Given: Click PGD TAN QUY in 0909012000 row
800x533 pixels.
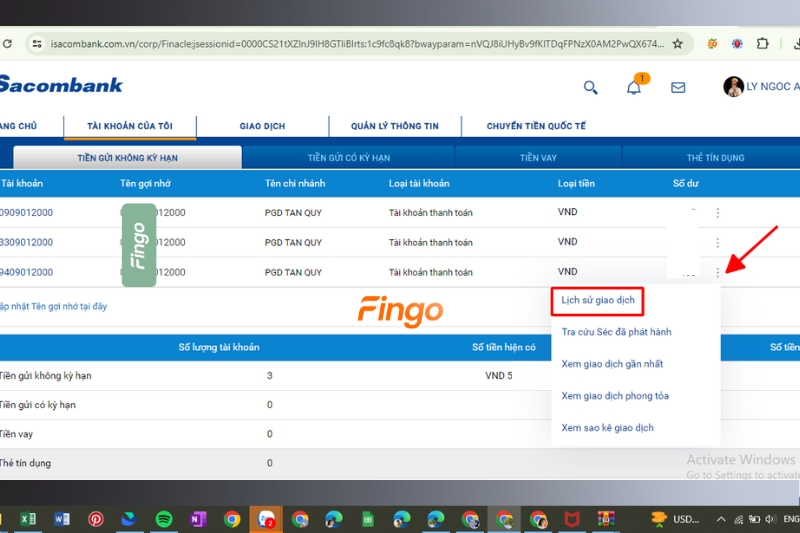Looking at the screenshot, I should pyautogui.click(x=293, y=213).
